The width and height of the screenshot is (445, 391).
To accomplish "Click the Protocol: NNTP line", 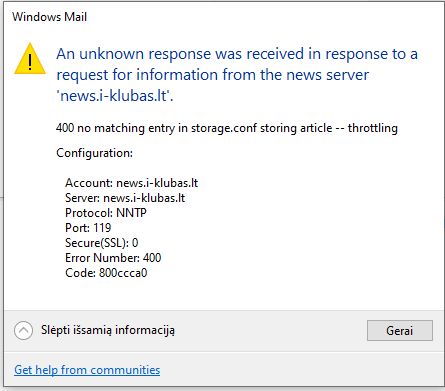I will tap(106, 213).
